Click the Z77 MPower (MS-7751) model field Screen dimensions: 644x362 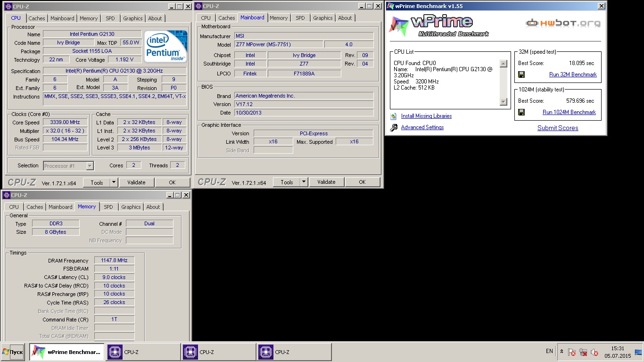coord(279,44)
